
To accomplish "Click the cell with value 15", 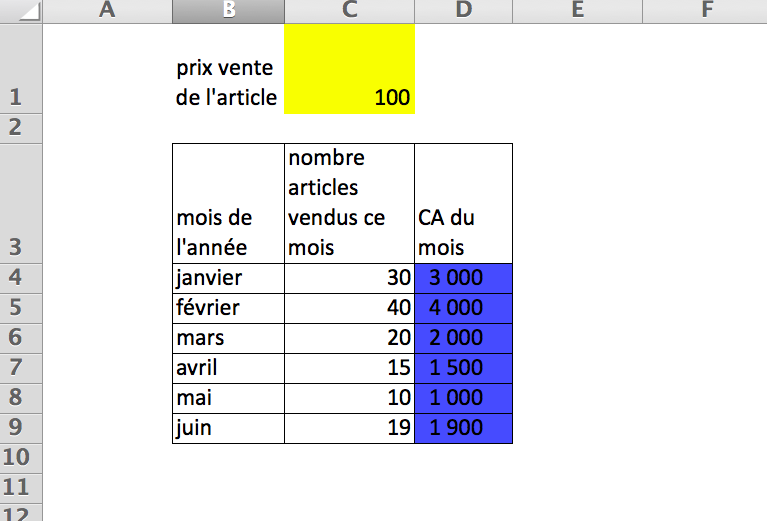I will click(349, 368).
